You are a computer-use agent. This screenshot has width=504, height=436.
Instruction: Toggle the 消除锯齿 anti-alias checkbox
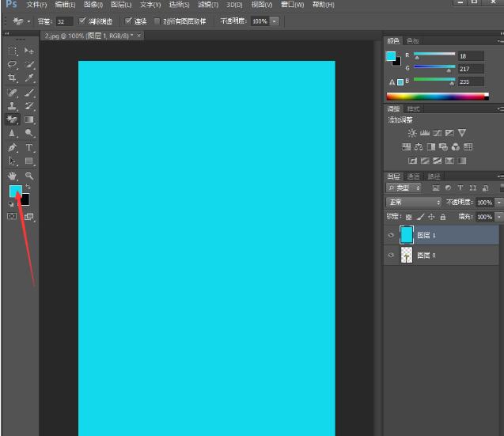82,21
